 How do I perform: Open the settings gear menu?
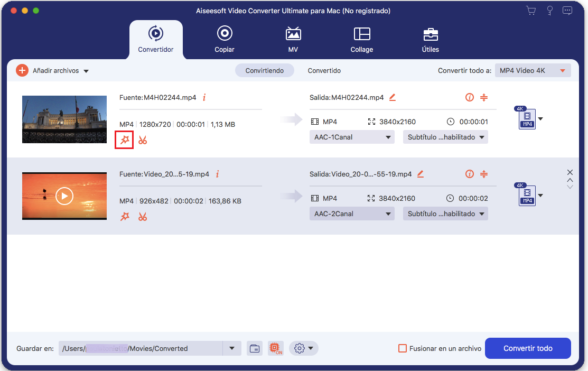pyautogui.click(x=303, y=348)
